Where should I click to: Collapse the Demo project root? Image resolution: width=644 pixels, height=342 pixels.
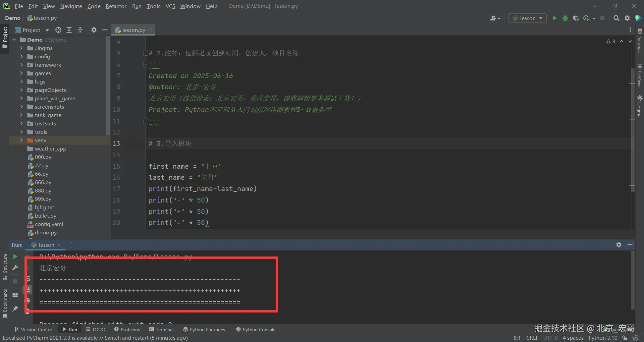point(14,40)
